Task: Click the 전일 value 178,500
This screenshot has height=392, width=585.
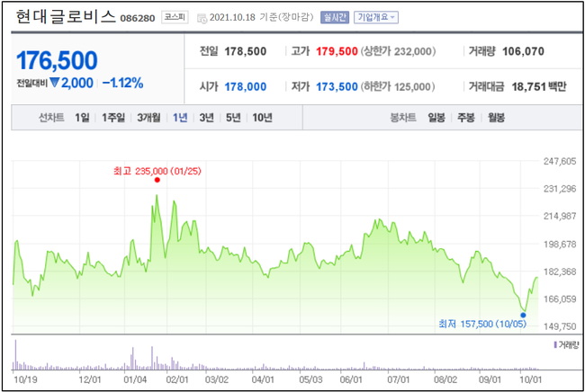Action: pos(245,51)
